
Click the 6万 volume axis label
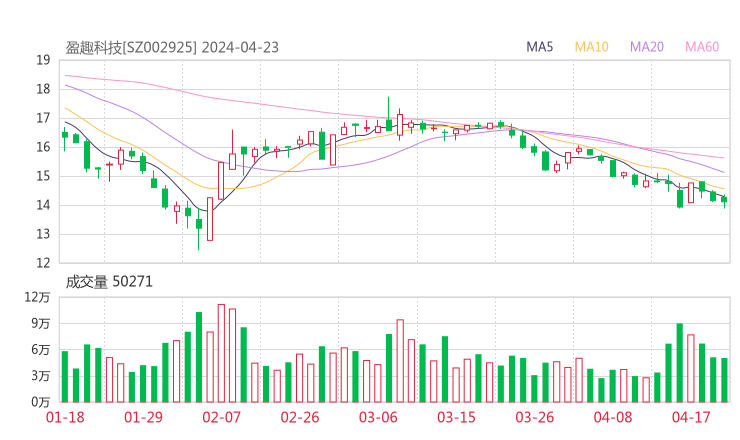pyautogui.click(x=41, y=350)
